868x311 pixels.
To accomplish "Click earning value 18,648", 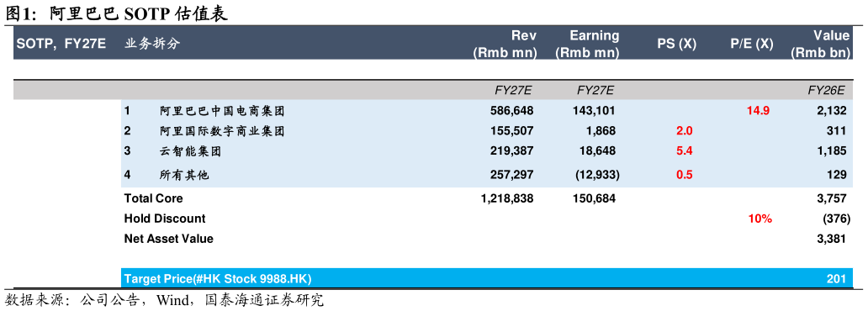I will point(596,151).
